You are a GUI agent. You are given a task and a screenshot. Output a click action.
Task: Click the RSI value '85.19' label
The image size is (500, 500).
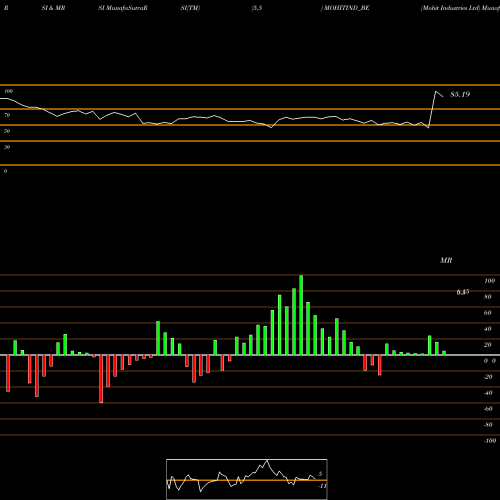[460, 94]
